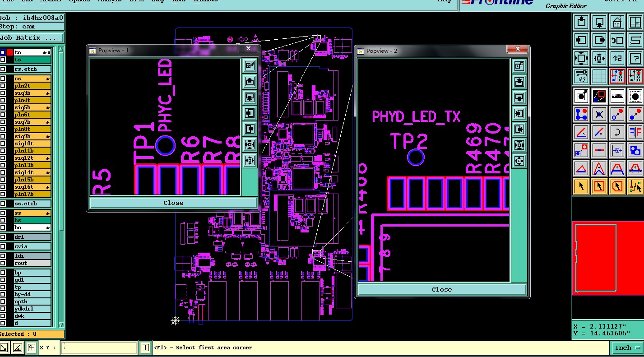Select layer name ydkdrl
This screenshot has height=357, width=644.
pyautogui.click(x=32, y=309)
